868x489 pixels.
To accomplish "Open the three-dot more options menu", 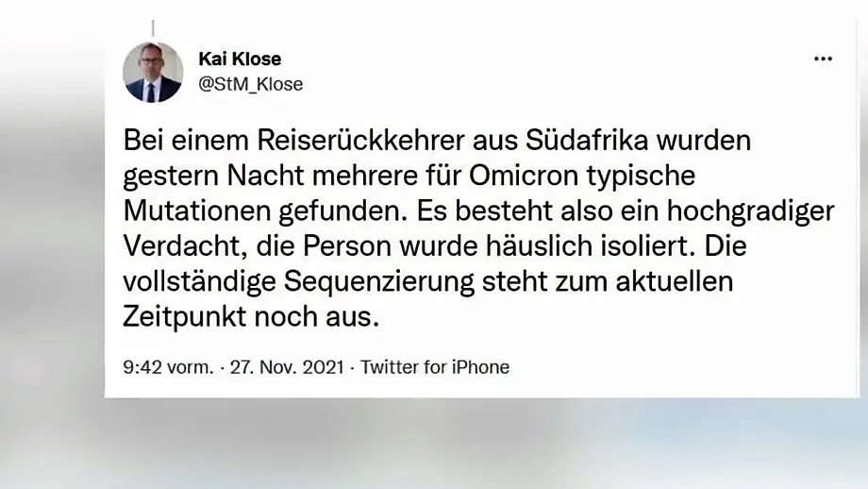I will tap(823, 59).
